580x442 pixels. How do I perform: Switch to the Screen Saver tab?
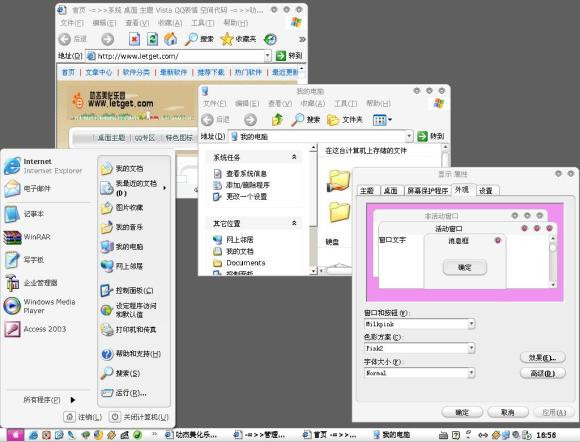point(427,190)
